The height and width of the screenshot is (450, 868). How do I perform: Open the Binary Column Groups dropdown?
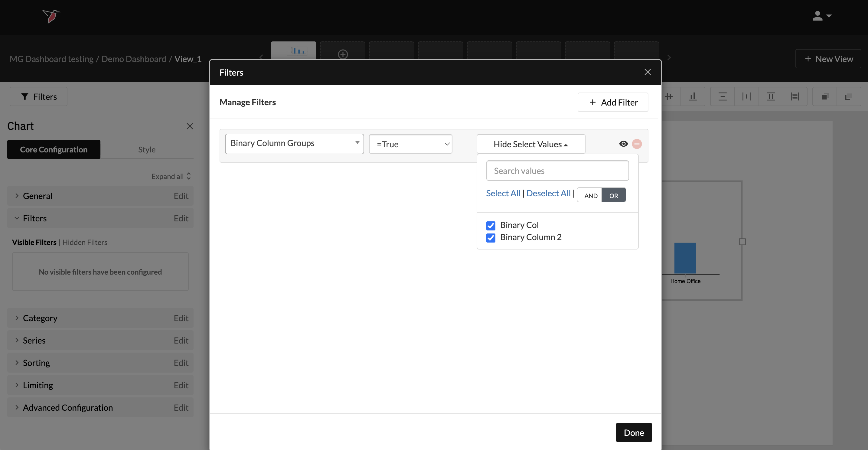pyautogui.click(x=294, y=143)
